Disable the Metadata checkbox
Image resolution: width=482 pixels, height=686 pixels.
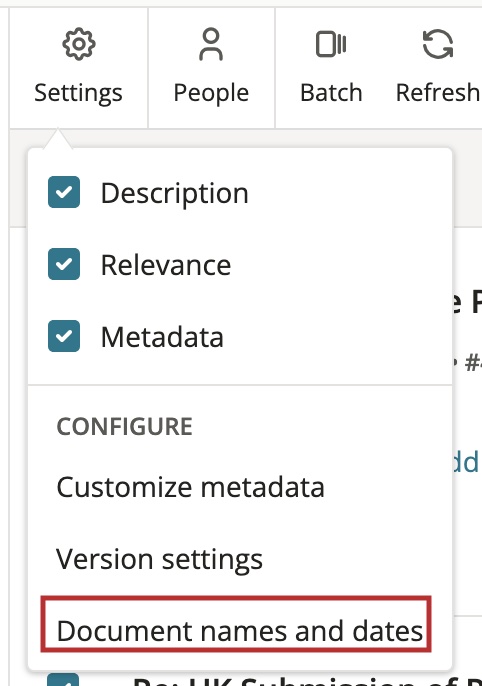(64, 336)
